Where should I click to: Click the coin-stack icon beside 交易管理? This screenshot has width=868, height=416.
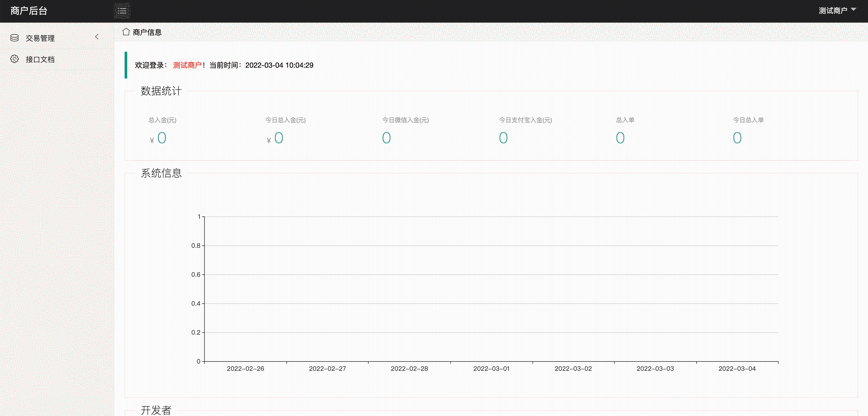coord(14,38)
